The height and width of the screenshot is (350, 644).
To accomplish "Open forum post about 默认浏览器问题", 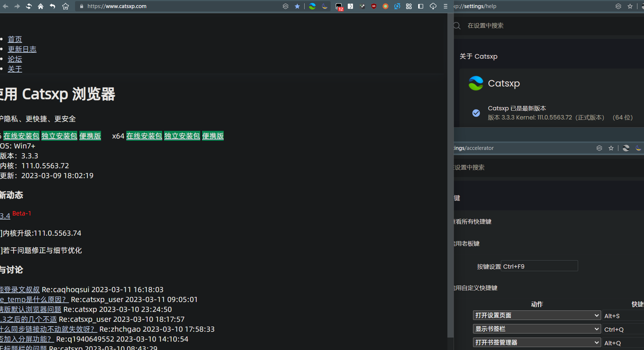I will 31,309.
